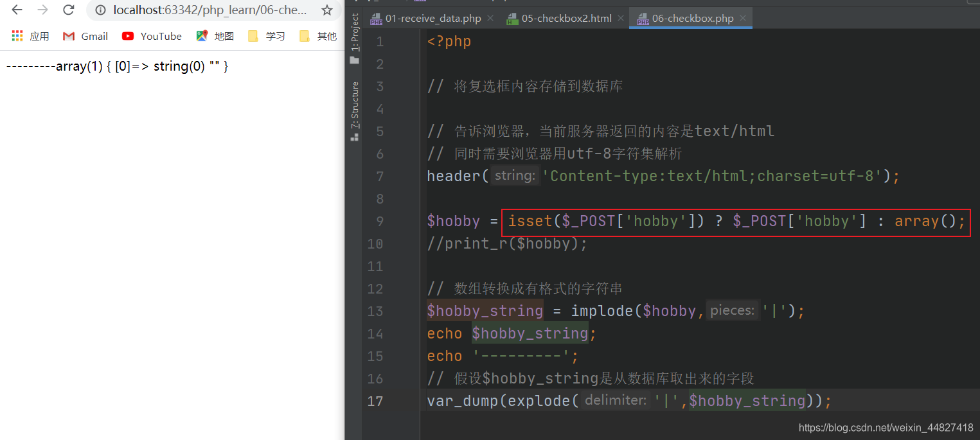Click the PHP file icon on 06-checkbox tab
The image size is (980, 440).
click(x=643, y=19)
